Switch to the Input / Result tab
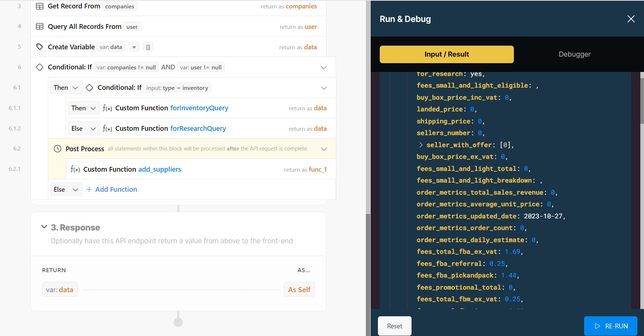This screenshot has width=644, height=336. tap(447, 54)
